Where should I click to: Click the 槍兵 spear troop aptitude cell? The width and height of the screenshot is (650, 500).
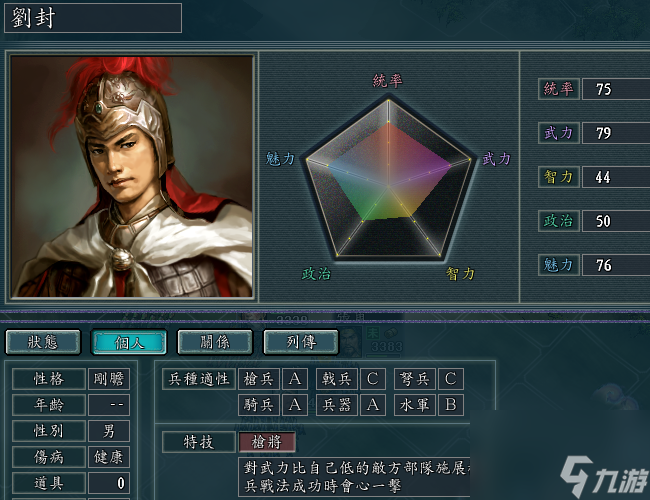pyautogui.click(x=259, y=379)
